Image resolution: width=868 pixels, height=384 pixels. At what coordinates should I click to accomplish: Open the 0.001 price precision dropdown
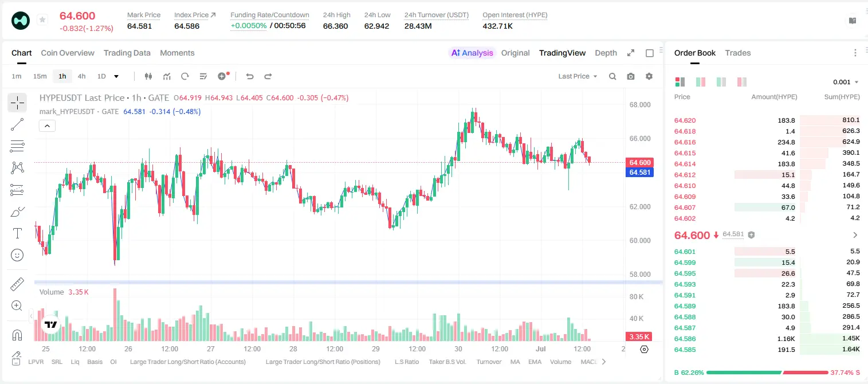pos(846,82)
